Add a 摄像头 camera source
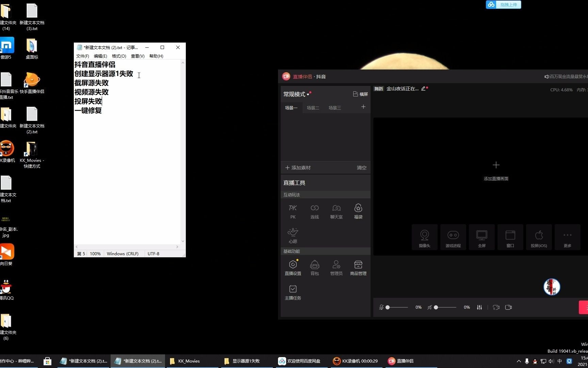Image resolution: width=588 pixels, height=368 pixels. pyautogui.click(x=424, y=237)
